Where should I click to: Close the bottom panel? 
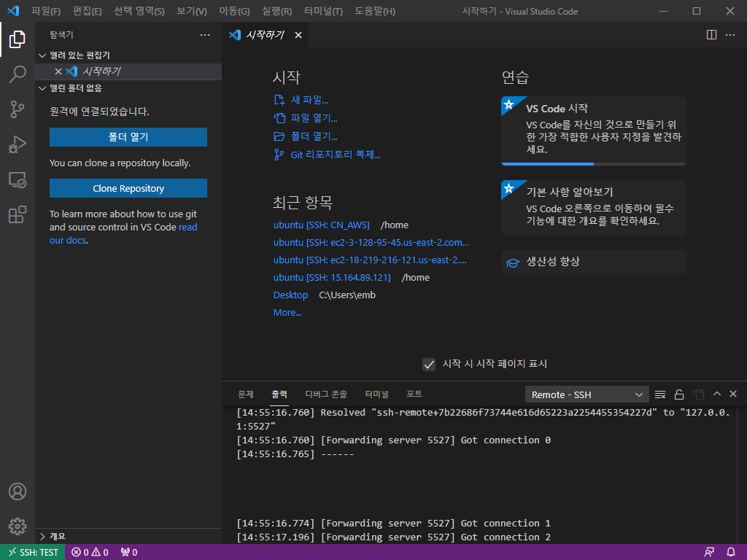click(733, 394)
